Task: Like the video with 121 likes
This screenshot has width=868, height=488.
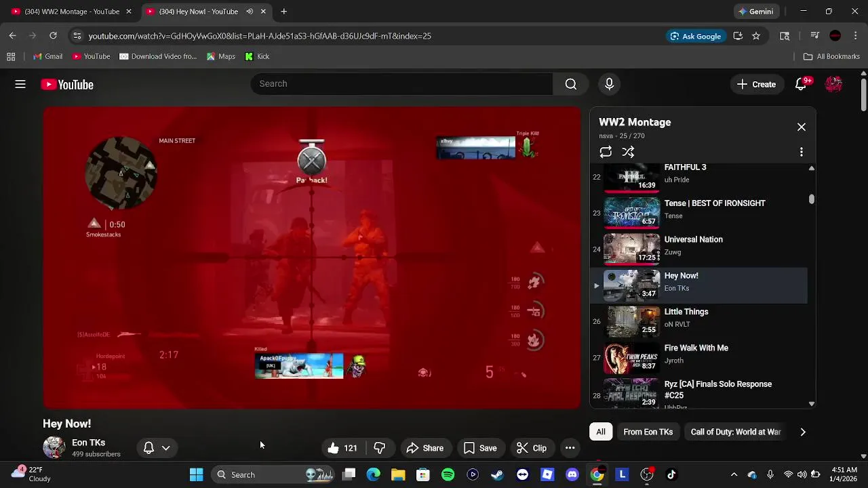Action: (344, 448)
